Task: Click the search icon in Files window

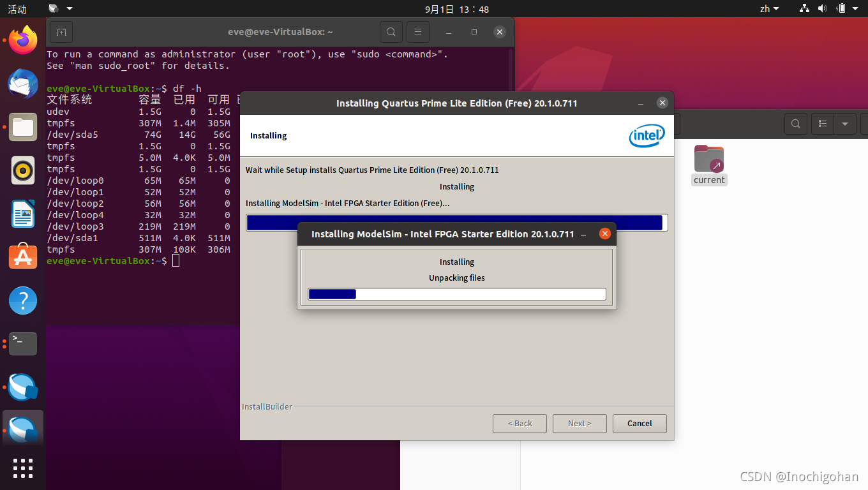Action: (796, 124)
